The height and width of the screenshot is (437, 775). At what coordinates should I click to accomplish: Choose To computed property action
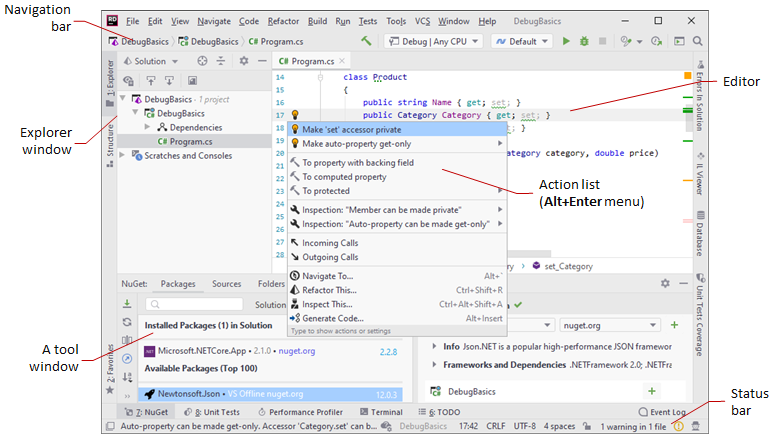(x=397, y=176)
